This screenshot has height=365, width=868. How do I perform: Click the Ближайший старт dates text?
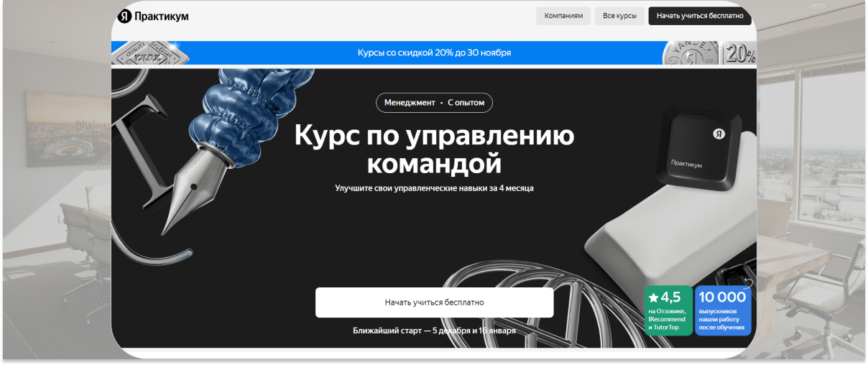tap(434, 331)
